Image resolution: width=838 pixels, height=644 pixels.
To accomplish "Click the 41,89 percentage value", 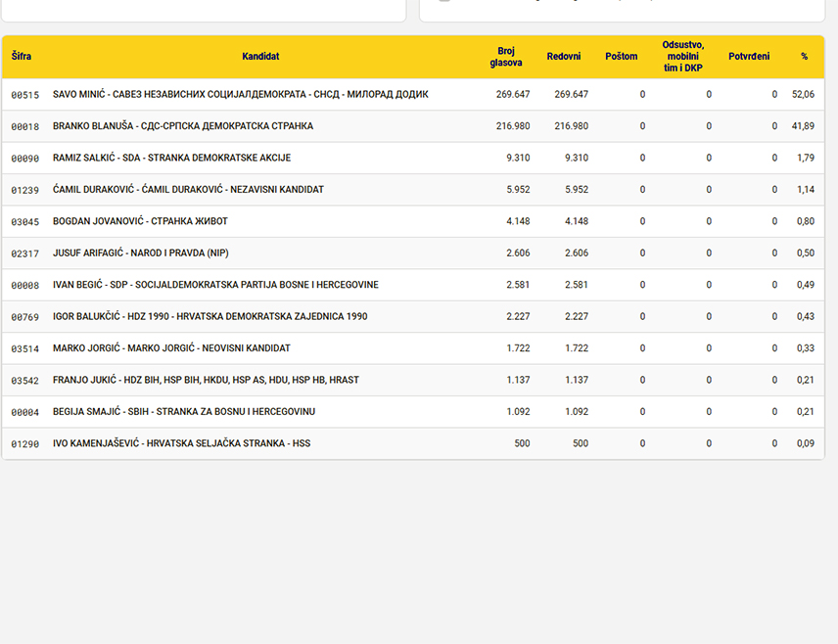I will click(803, 126).
